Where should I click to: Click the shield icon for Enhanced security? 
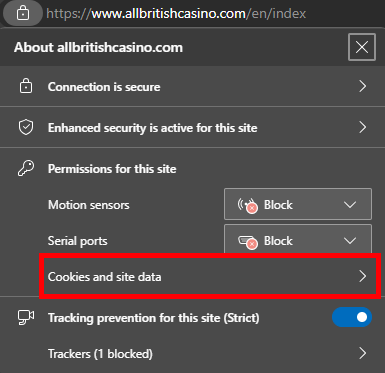point(26,128)
